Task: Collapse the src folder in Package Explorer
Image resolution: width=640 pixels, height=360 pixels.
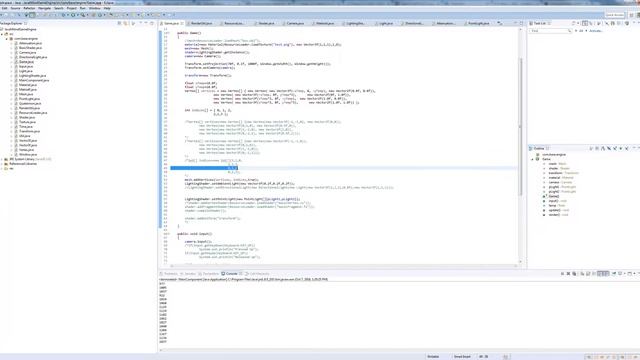Action: (2, 34)
